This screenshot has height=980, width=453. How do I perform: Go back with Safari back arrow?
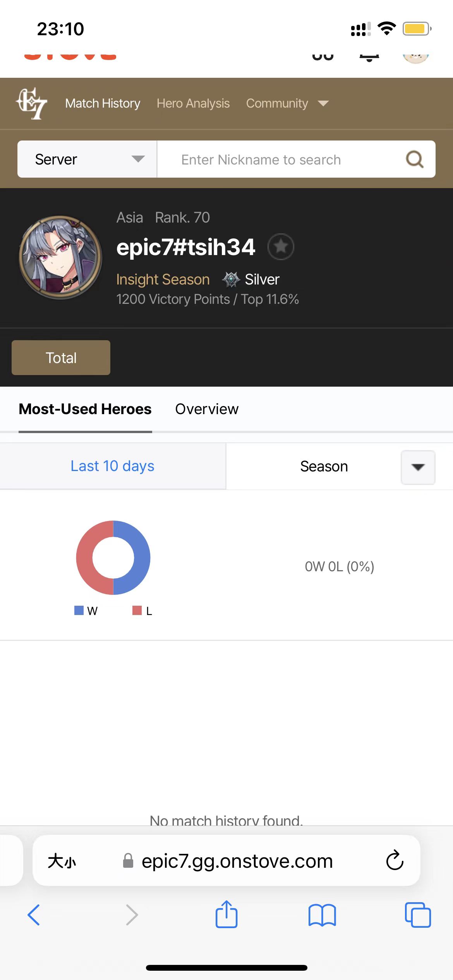point(34,915)
